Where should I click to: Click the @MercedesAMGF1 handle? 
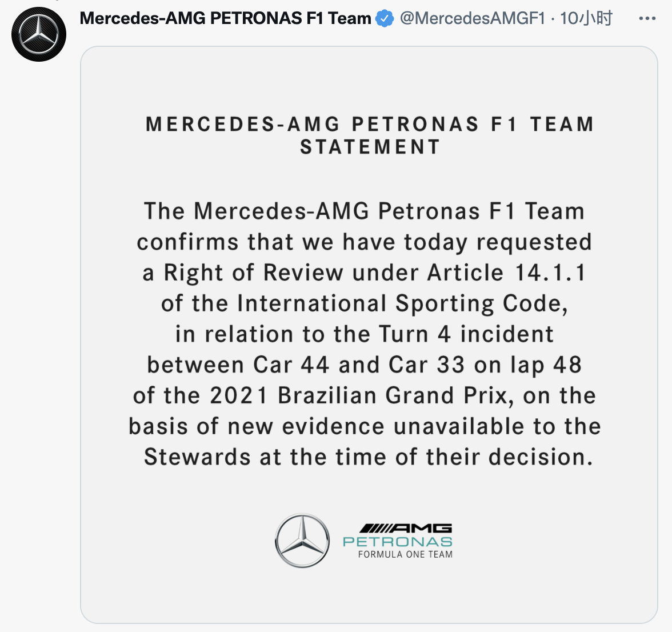472,18
